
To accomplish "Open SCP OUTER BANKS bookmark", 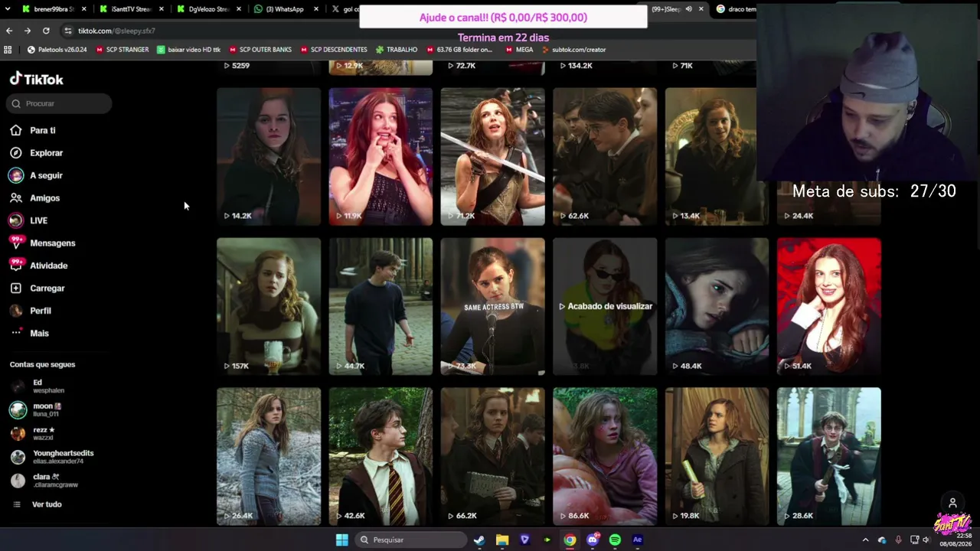I will (x=260, y=50).
